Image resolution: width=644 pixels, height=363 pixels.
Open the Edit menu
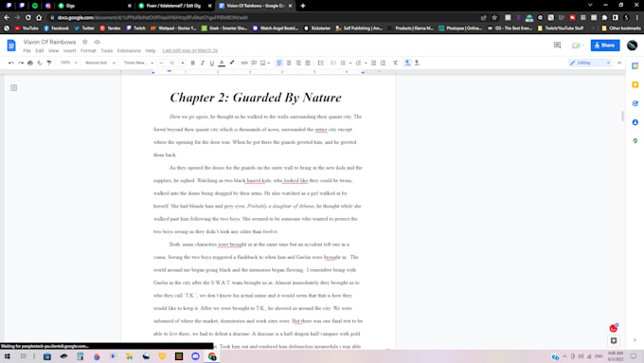pyautogui.click(x=40, y=50)
